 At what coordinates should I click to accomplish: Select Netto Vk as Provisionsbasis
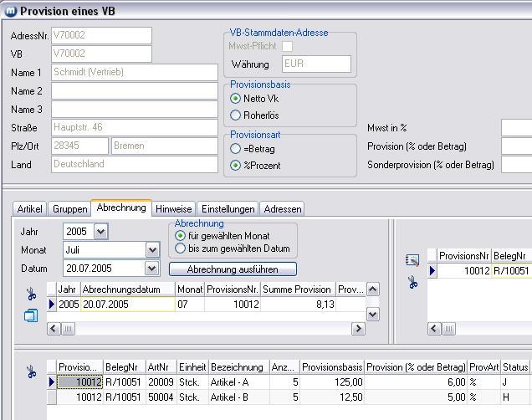(x=236, y=99)
